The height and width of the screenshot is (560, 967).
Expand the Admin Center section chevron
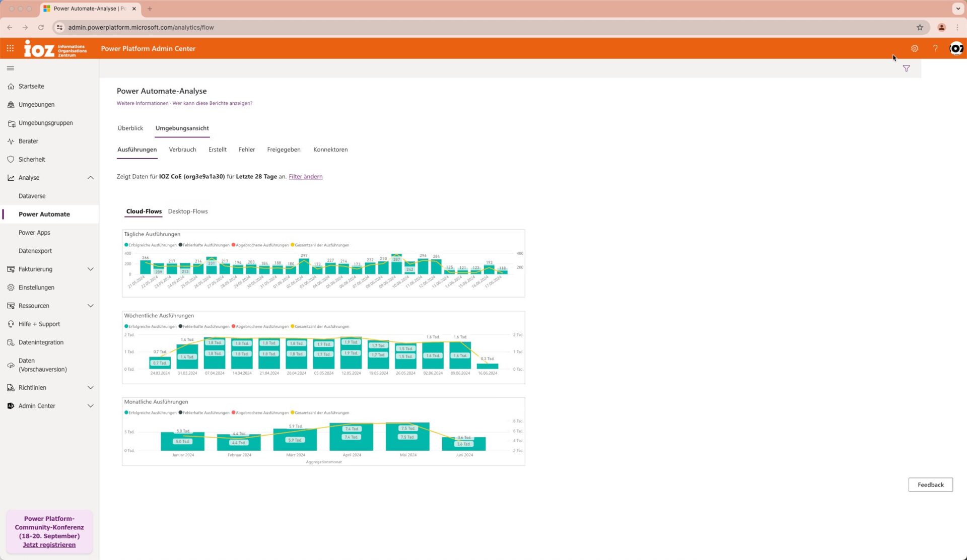(91, 406)
